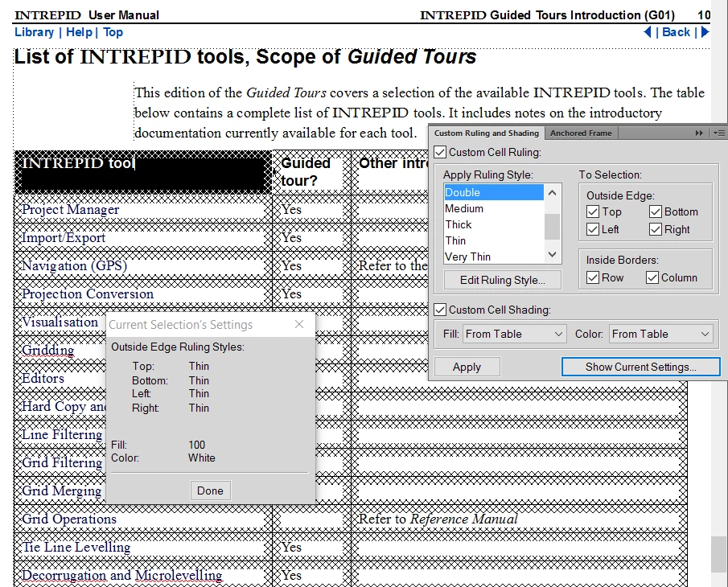Uncheck the Right outside edge

[655, 229]
